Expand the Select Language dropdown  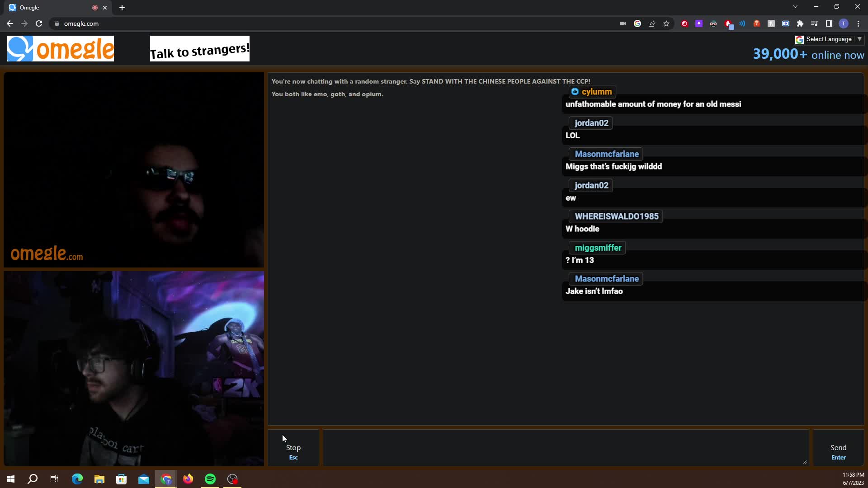click(x=830, y=39)
